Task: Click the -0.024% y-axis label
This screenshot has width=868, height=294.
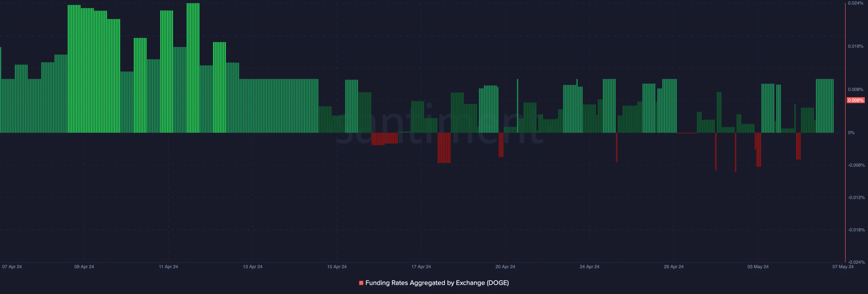Action: coord(856,262)
